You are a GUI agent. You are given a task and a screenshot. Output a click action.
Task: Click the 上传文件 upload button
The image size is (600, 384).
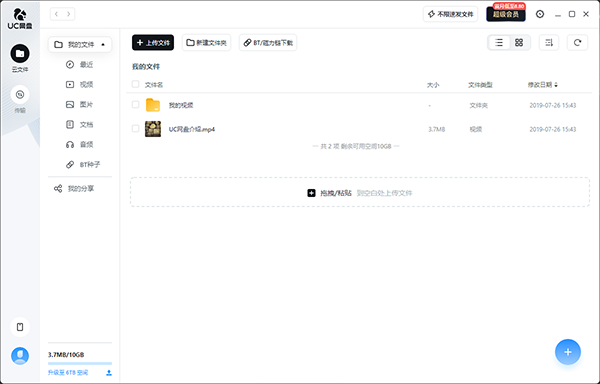click(153, 42)
